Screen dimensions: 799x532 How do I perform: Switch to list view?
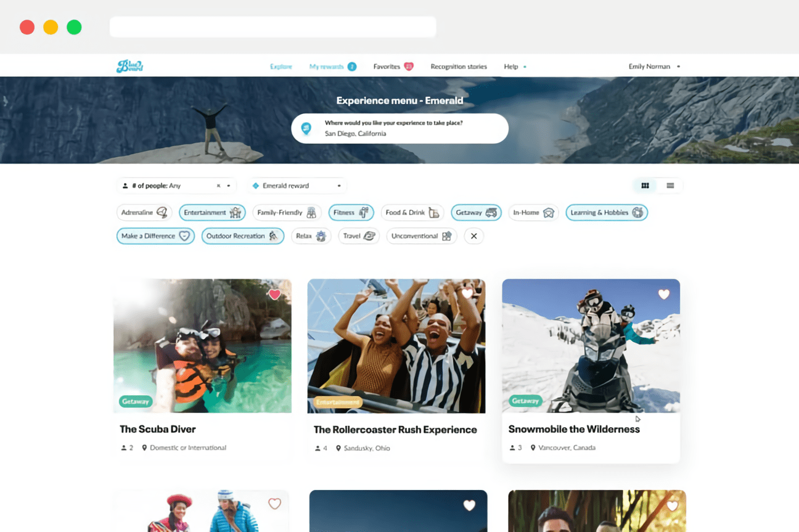pos(670,186)
